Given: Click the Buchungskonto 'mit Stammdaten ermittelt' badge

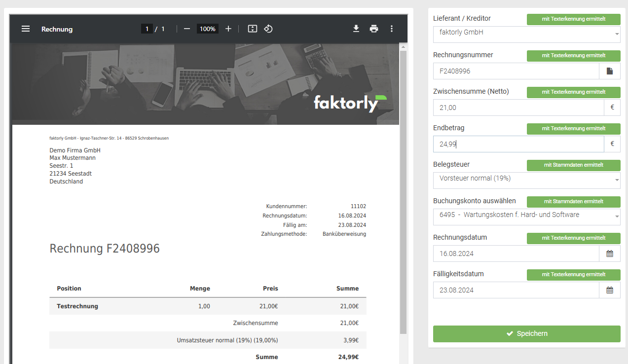Looking at the screenshot, I should pos(574,202).
